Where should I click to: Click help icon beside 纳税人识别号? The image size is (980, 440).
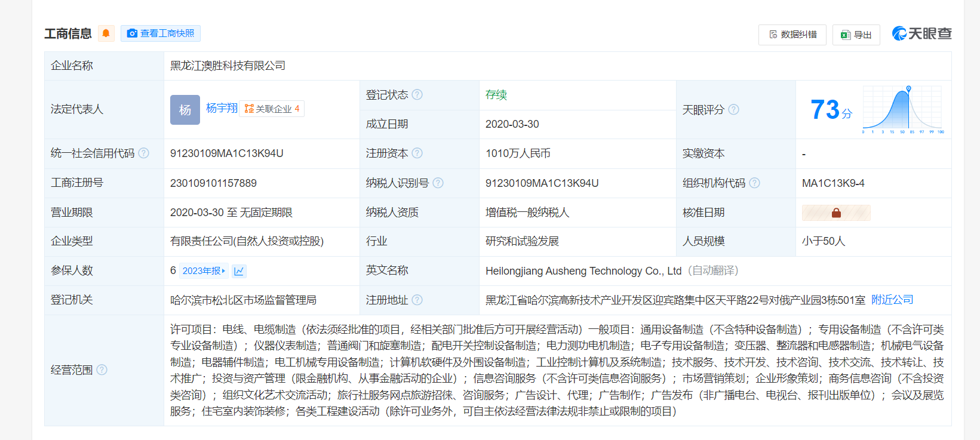(x=438, y=183)
